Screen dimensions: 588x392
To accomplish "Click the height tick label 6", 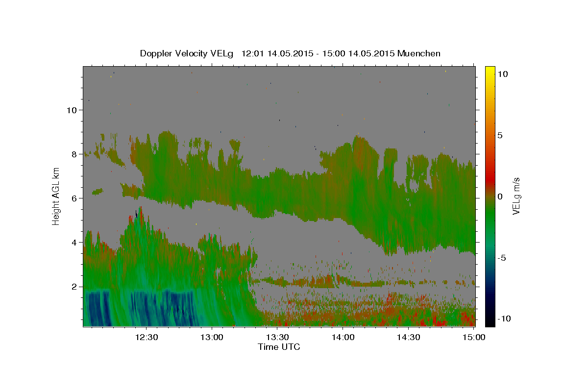I will point(74,198).
